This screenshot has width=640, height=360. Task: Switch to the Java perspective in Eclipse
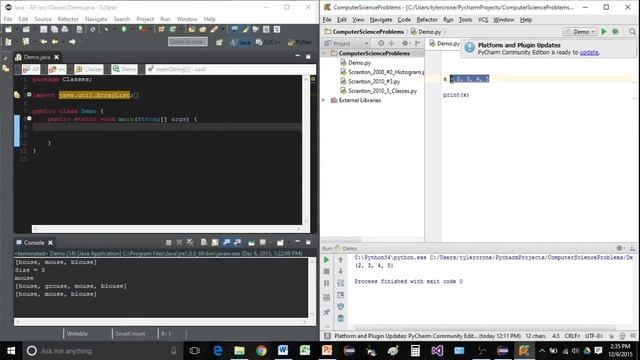(240, 42)
